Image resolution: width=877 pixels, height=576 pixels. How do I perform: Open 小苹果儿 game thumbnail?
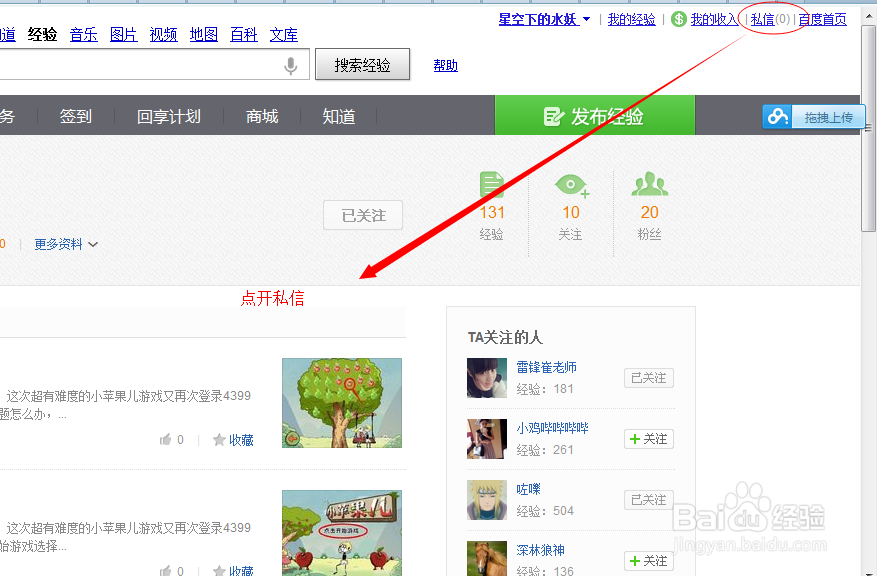click(342, 533)
